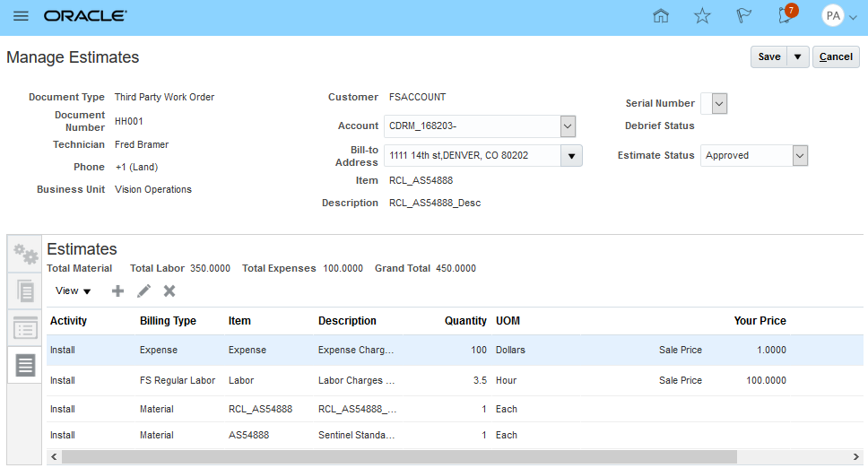
Task: Click the Your Price column header
Action: pyautogui.click(x=760, y=321)
